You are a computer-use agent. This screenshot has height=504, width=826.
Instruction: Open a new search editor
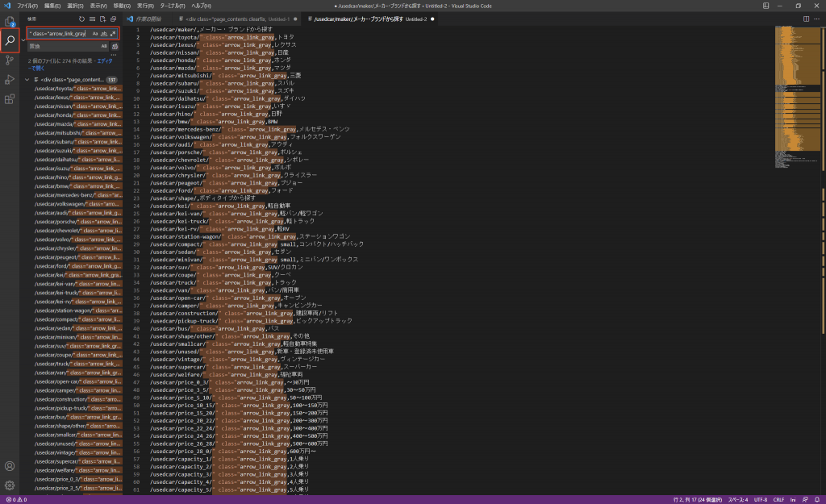(102, 19)
